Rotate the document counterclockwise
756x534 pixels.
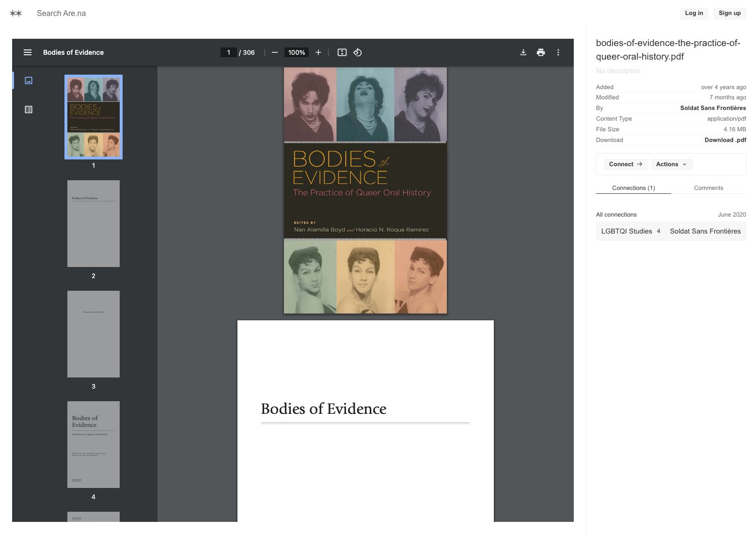358,52
